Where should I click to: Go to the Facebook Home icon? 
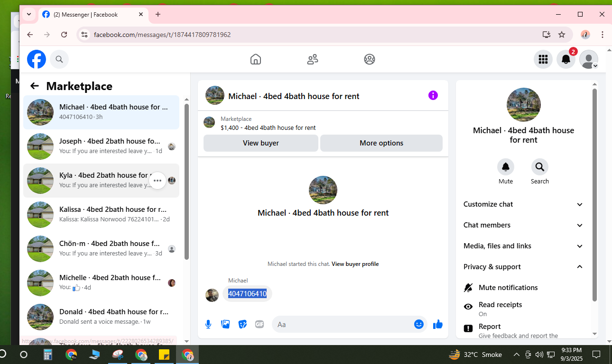tap(256, 59)
